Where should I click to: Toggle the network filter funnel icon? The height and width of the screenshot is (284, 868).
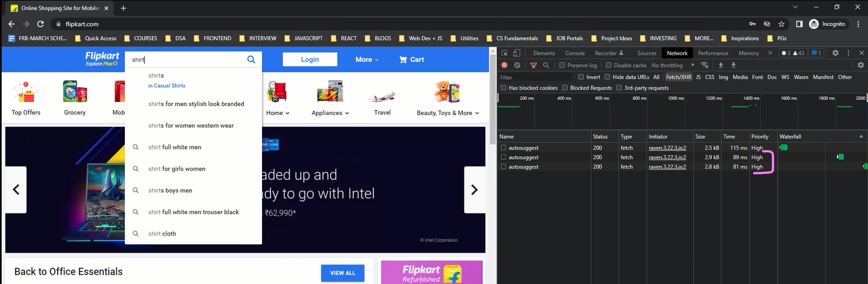(x=533, y=65)
